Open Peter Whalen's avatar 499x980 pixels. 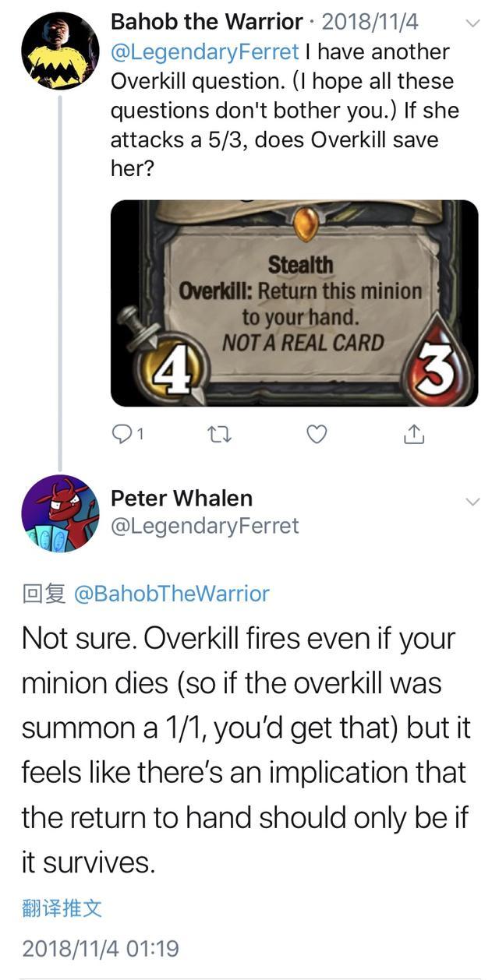[x=59, y=513]
